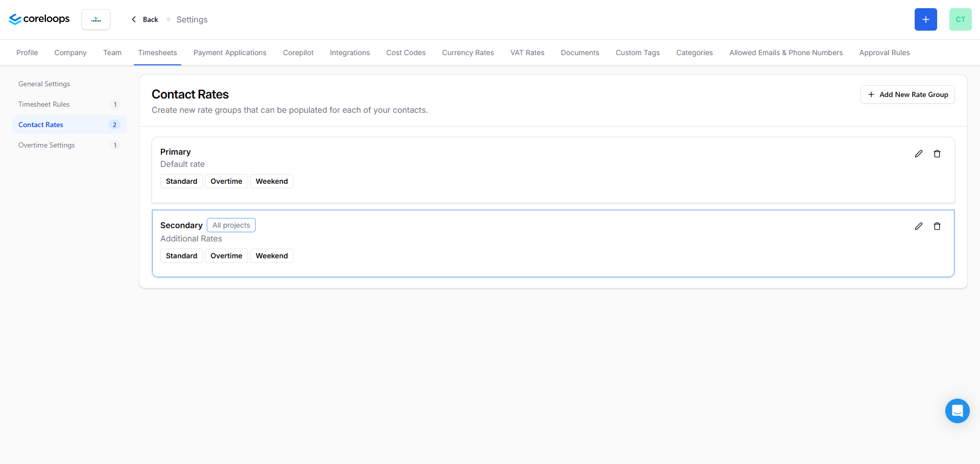980x464 pixels.
Task: Switch to the Profile tab
Action: coord(27,53)
